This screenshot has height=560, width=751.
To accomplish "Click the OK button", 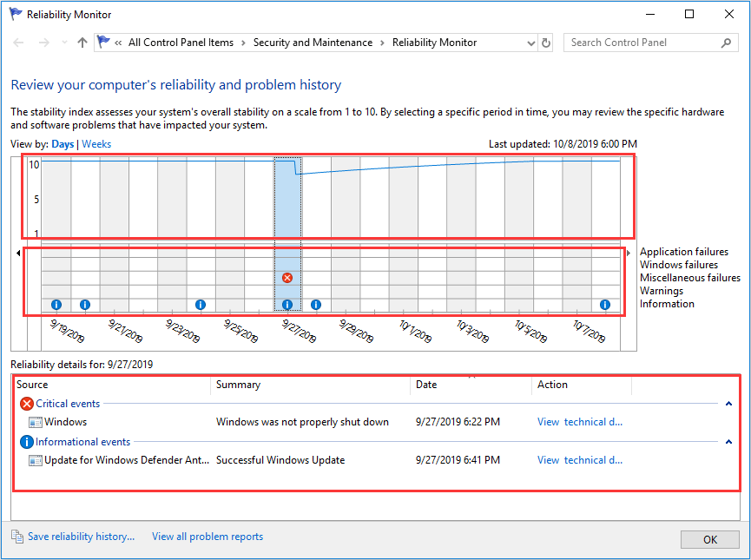I will coord(710,540).
